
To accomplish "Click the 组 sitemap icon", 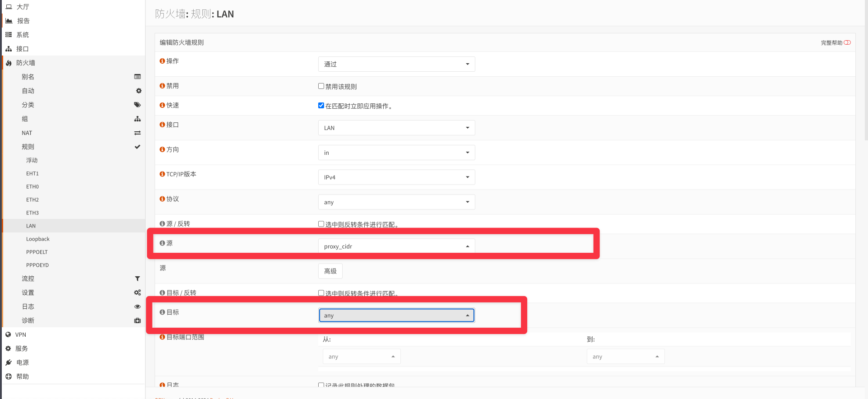I will (x=138, y=119).
